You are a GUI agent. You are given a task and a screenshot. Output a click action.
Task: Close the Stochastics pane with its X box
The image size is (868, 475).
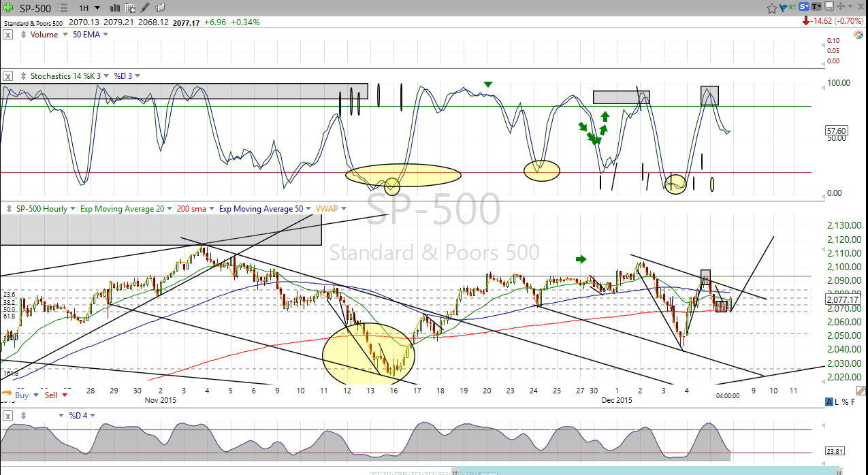[x=8, y=76]
